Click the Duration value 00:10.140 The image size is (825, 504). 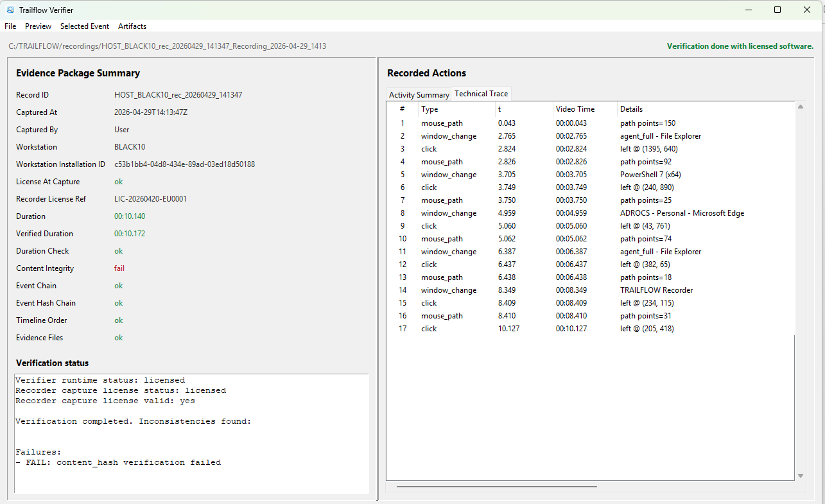(x=130, y=216)
